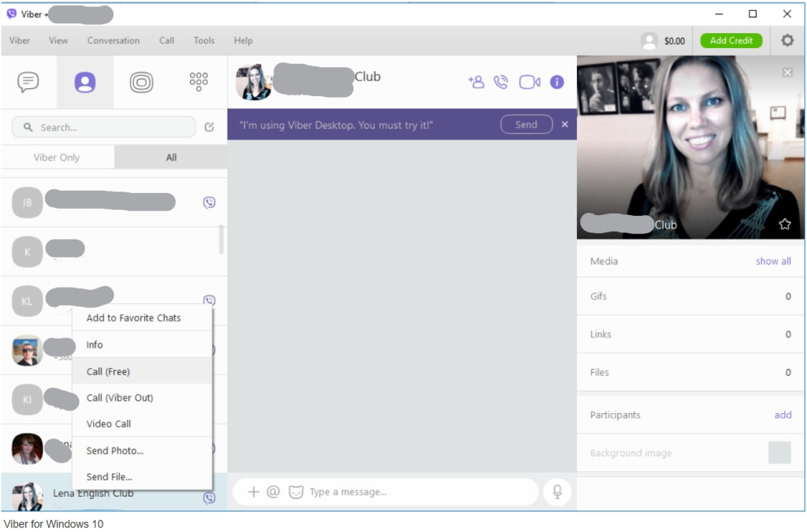
Task: Select the KL contact row avatar
Action: (28, 301)
